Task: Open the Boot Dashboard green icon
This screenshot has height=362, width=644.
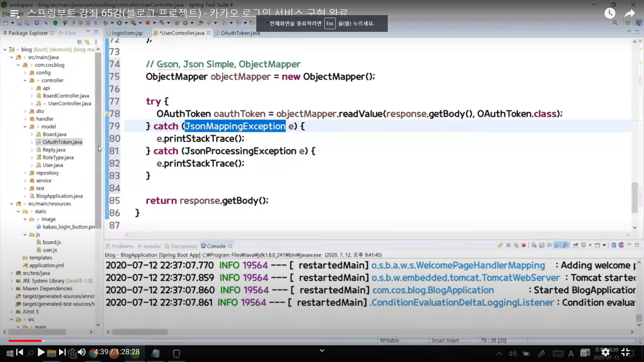Action: pyautogui.click(x=55, y=23)
